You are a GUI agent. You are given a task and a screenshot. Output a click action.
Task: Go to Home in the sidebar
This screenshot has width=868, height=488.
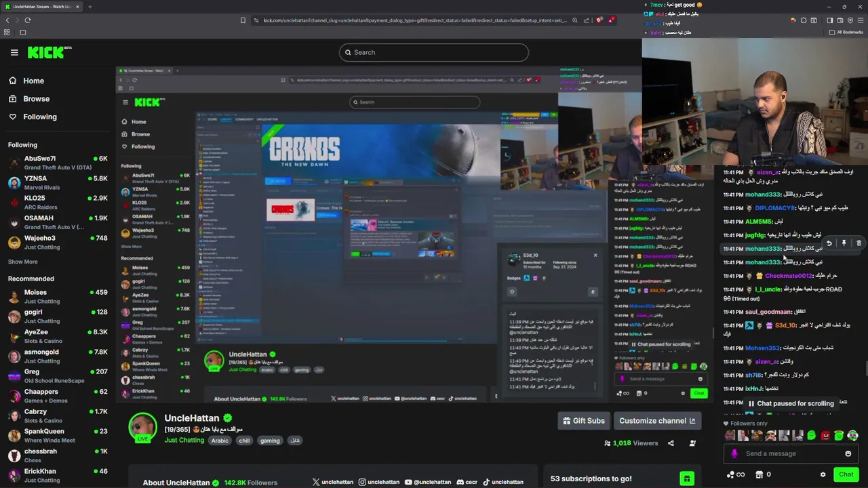click(x=26, y=81)
